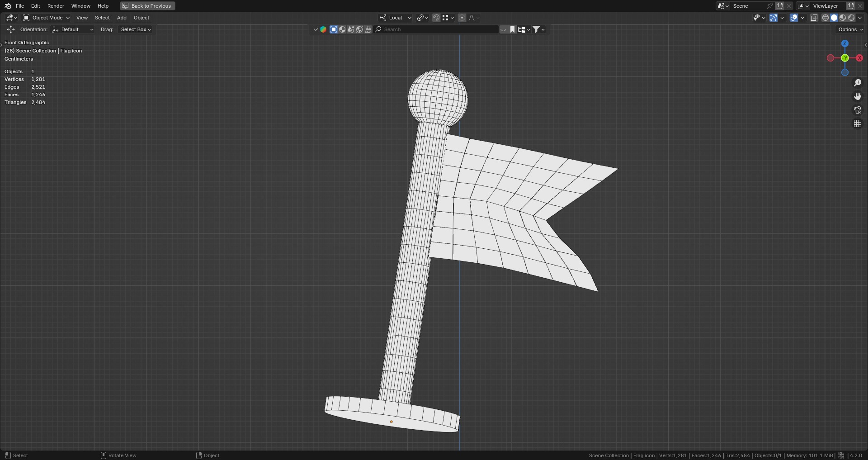Open the Render menu
868x460 pixels.
tap(56, 6)
